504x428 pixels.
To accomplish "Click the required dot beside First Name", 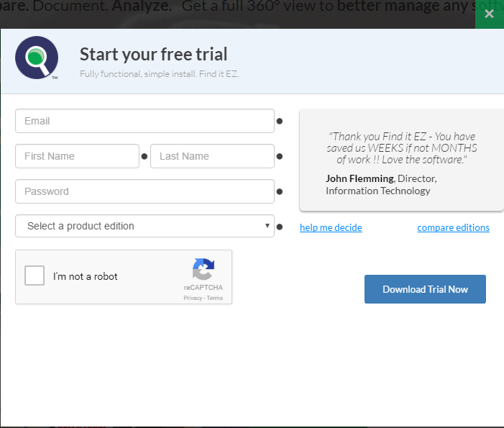I will tap(145, 157).
